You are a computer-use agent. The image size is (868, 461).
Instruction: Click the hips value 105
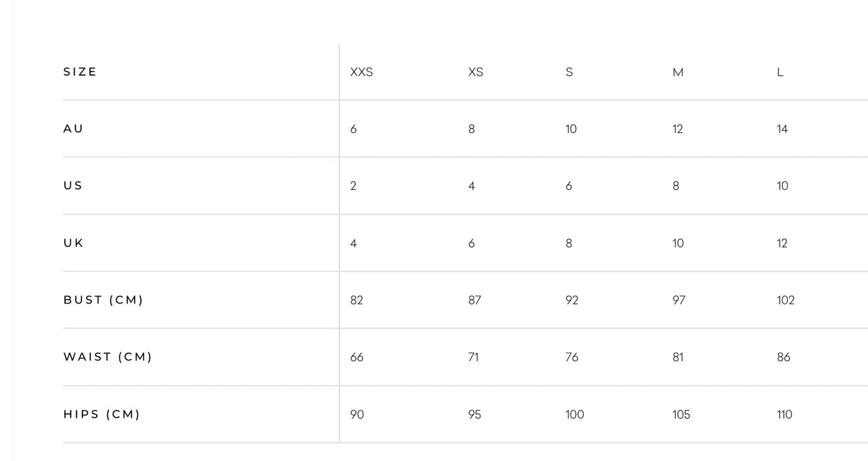[681, 415]
